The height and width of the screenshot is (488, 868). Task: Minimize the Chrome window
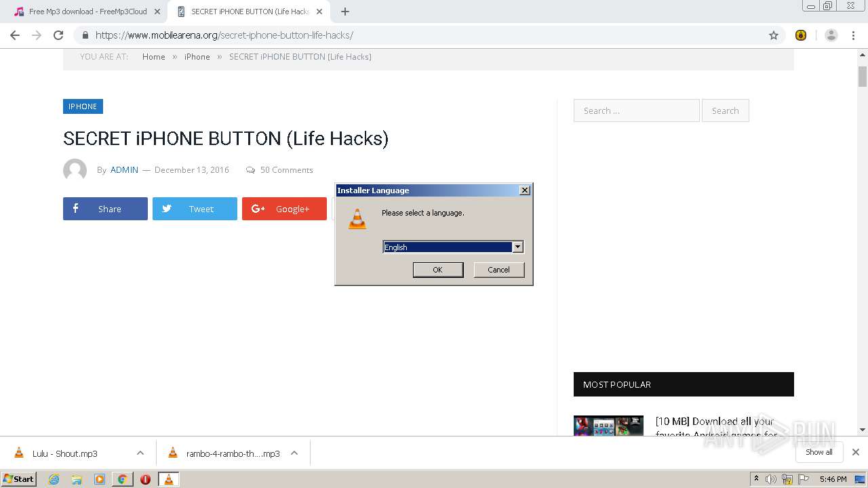pos(811,6)
